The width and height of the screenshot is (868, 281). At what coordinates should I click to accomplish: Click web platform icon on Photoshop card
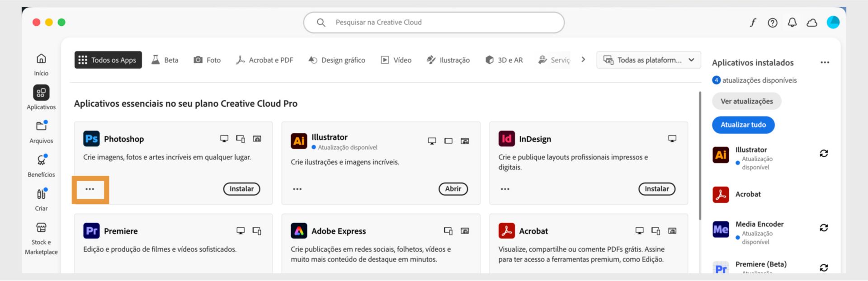tap(257, 139)
